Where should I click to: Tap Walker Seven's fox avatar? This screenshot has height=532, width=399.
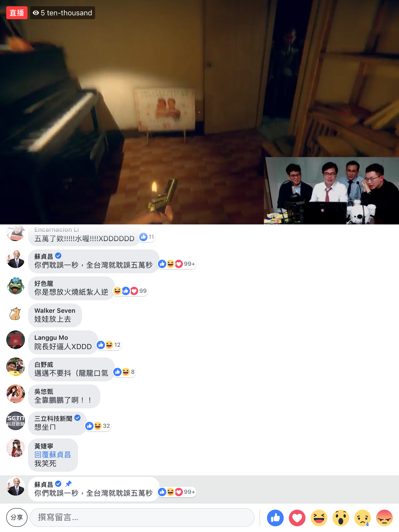coord(16,314)
